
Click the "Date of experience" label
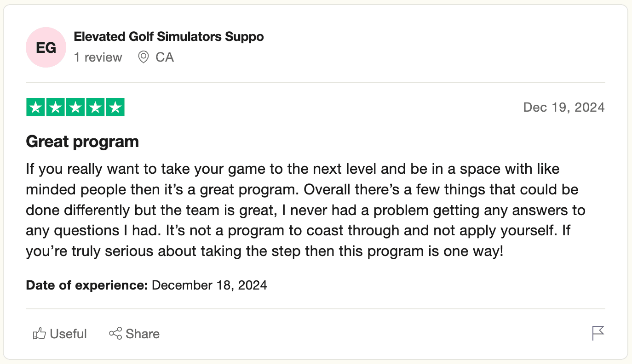87,285
